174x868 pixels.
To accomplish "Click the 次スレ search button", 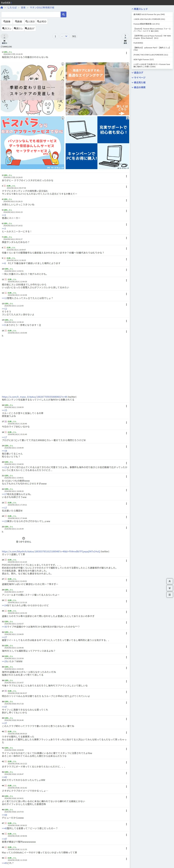I will coord(7,29).
